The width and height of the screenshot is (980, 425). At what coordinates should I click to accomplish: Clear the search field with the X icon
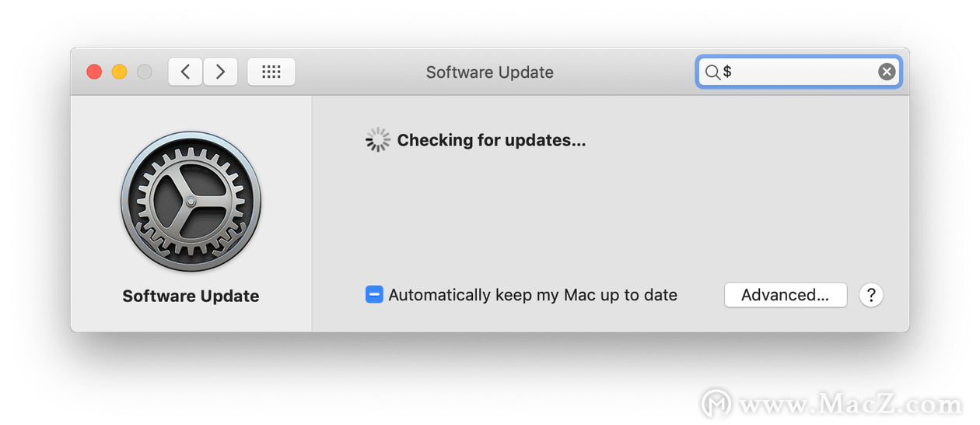point(887,72)
